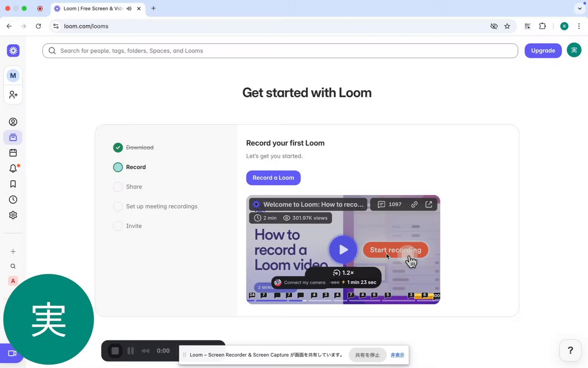Image resolution: width=588 pixels, height=368 pixels.
Task: Open Chrome three-dot menu
Action: (579, 26)
